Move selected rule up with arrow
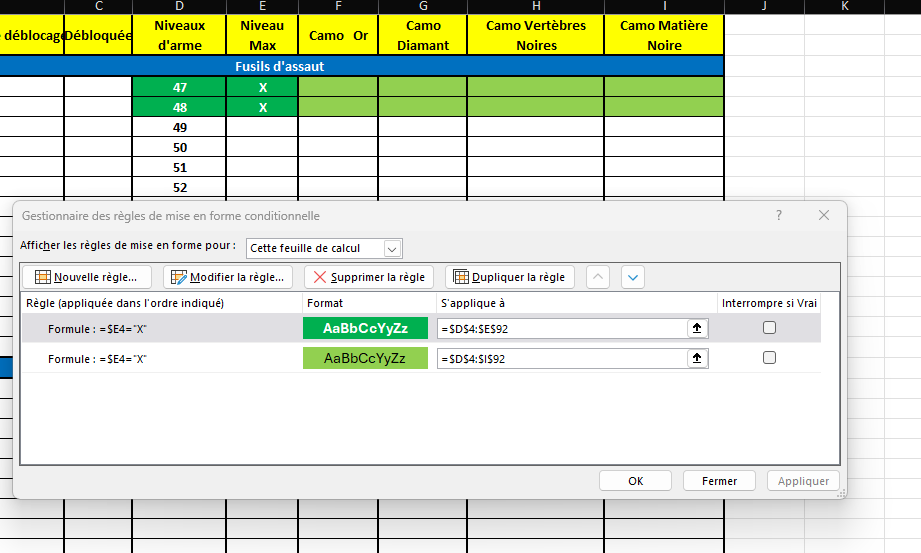The image size is (921, 553). [597, 277]
